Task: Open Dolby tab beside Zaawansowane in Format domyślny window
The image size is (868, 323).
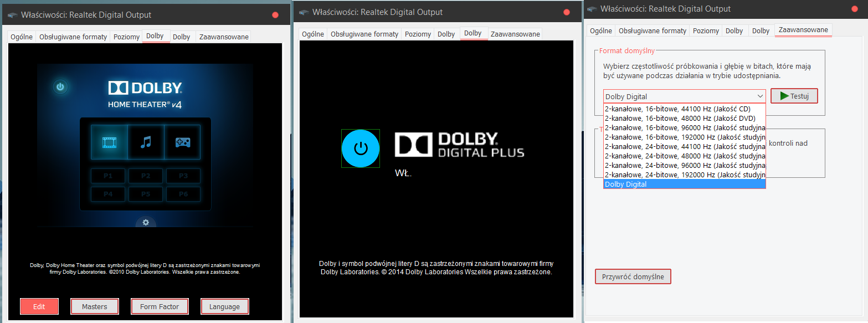Action: click(761, 31)
